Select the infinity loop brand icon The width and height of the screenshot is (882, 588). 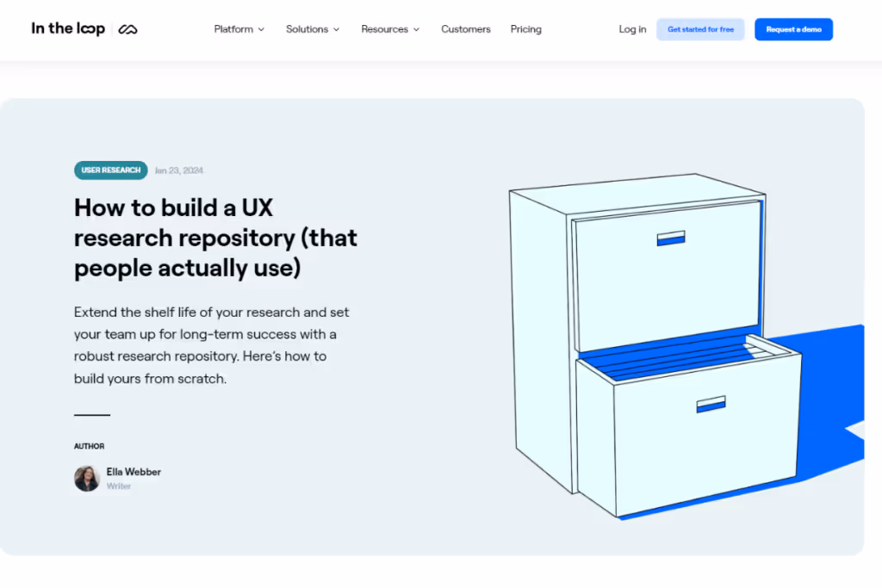coord(127,28)
